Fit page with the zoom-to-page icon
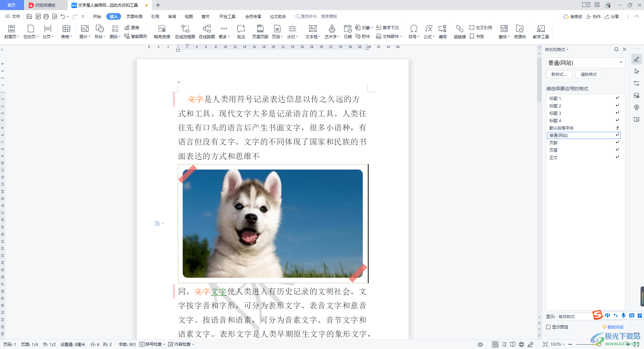The height and width of the screenshot is (349, 644). click(545, 344)
